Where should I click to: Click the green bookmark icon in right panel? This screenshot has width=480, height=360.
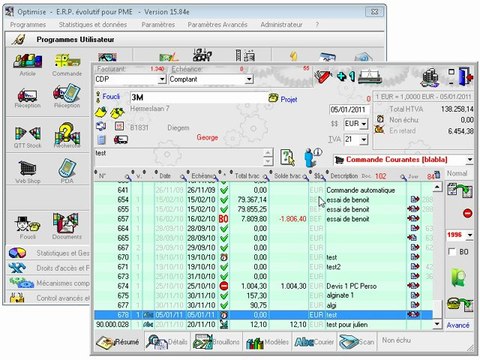(x=459, y=277)
